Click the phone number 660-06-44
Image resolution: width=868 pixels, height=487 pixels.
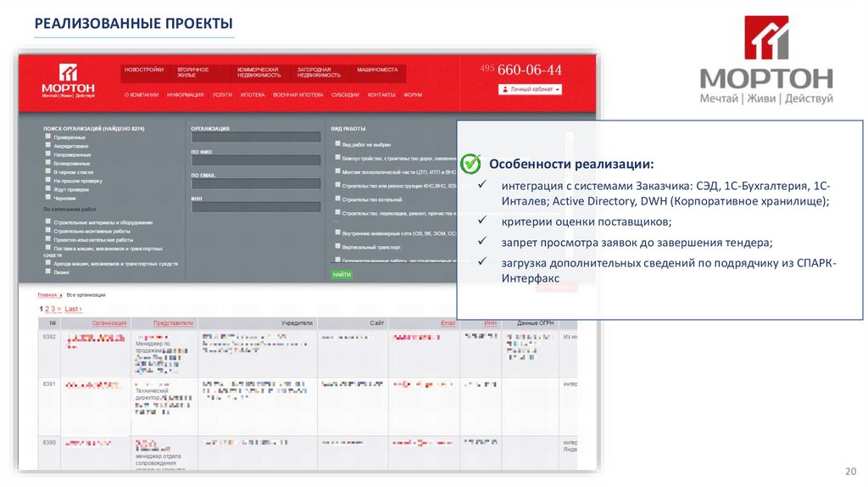pyautogui.click(x=529, y=70)
